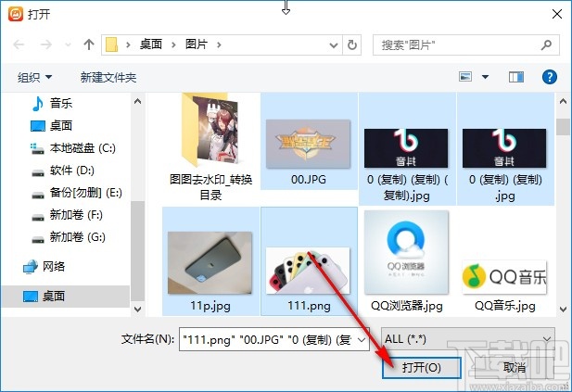Open 新加卷 (F:) drive
The image size is (572, 392).
66,215
